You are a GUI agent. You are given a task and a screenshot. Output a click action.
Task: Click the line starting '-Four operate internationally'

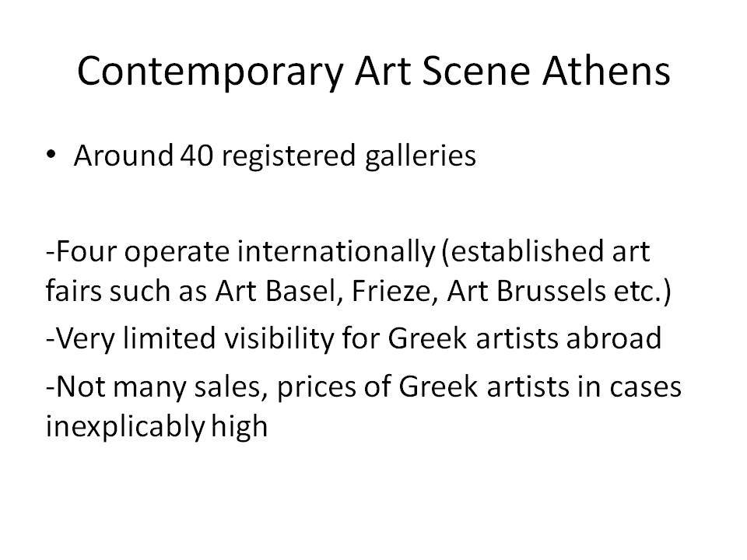pos(348,251)
